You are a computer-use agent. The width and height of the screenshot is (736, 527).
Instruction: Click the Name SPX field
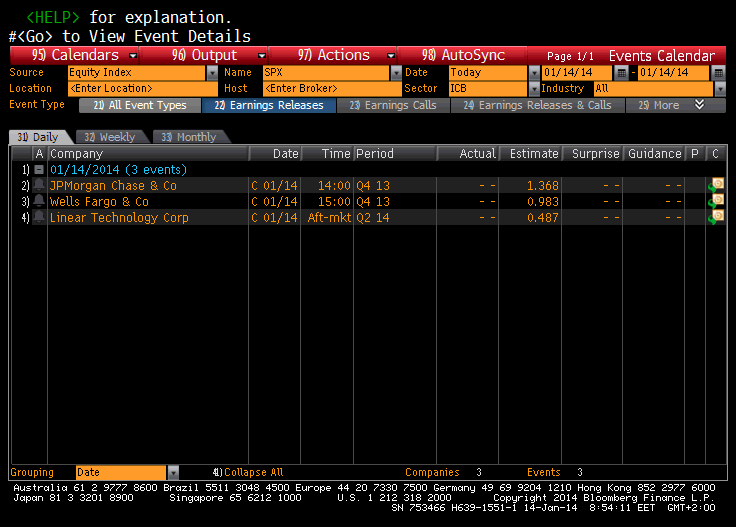(x=326, y=73)
